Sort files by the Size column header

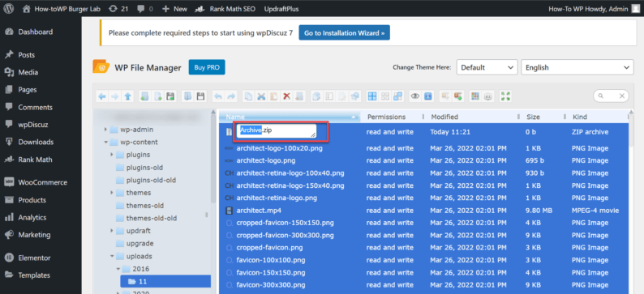[x=533, y=117]
